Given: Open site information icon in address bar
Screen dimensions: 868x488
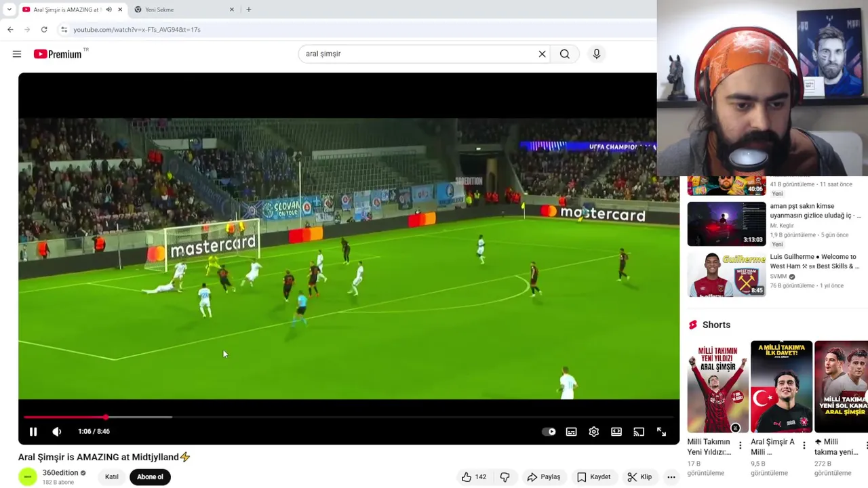Looking at the screenshot, I should point(64,30).
